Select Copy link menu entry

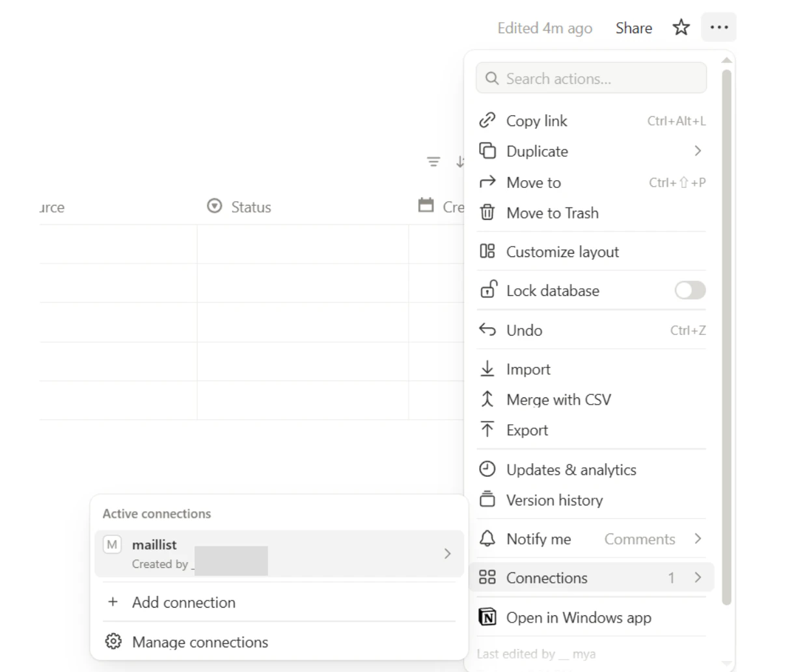[x=592, y=121]
